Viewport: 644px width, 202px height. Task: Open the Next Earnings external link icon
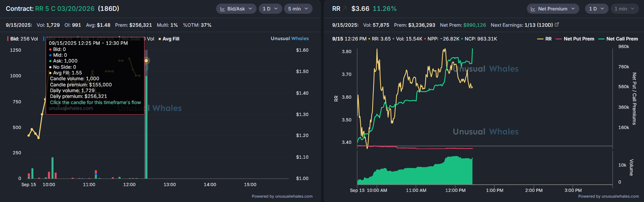(x=557, y=25)
